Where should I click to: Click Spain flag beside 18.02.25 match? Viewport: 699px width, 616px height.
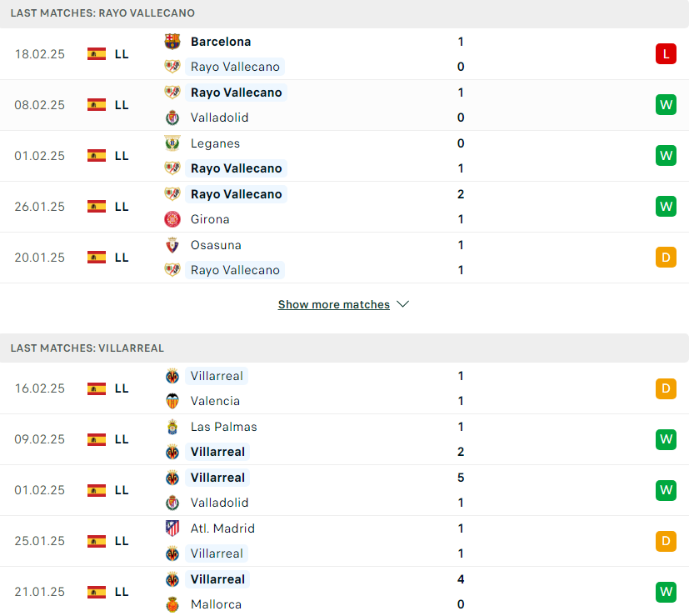coord(97,54)
